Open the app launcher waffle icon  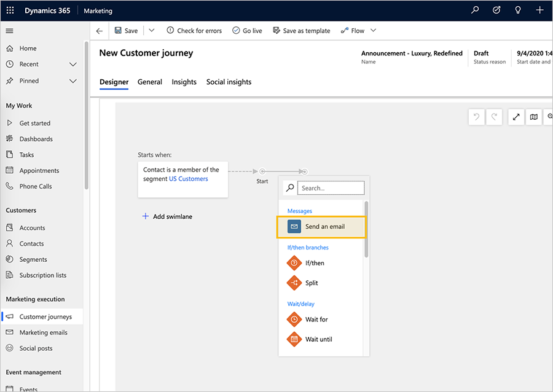[x=10, y=10]
